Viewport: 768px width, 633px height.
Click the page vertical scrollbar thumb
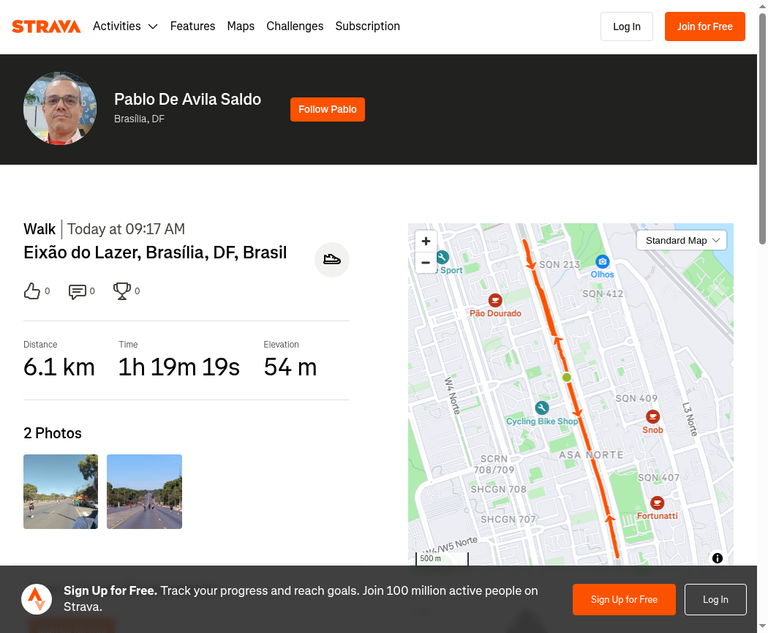pos(763,128)
